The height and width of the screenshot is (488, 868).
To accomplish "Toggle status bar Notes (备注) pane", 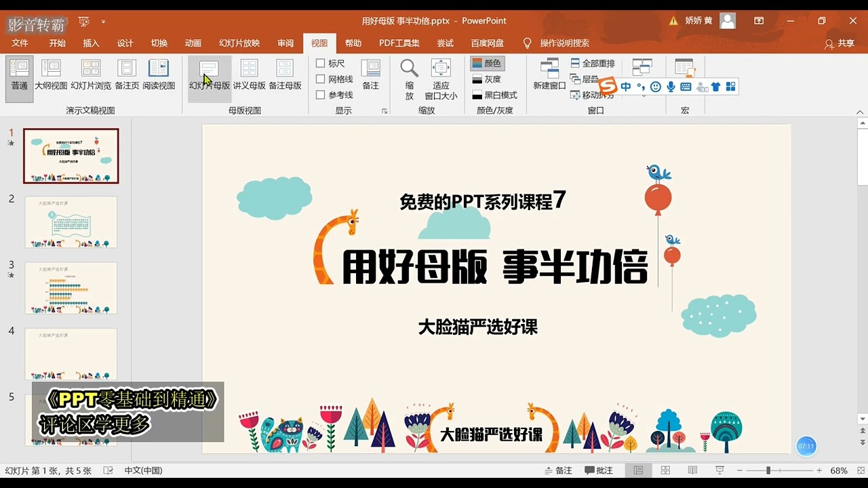I will 559,470.
